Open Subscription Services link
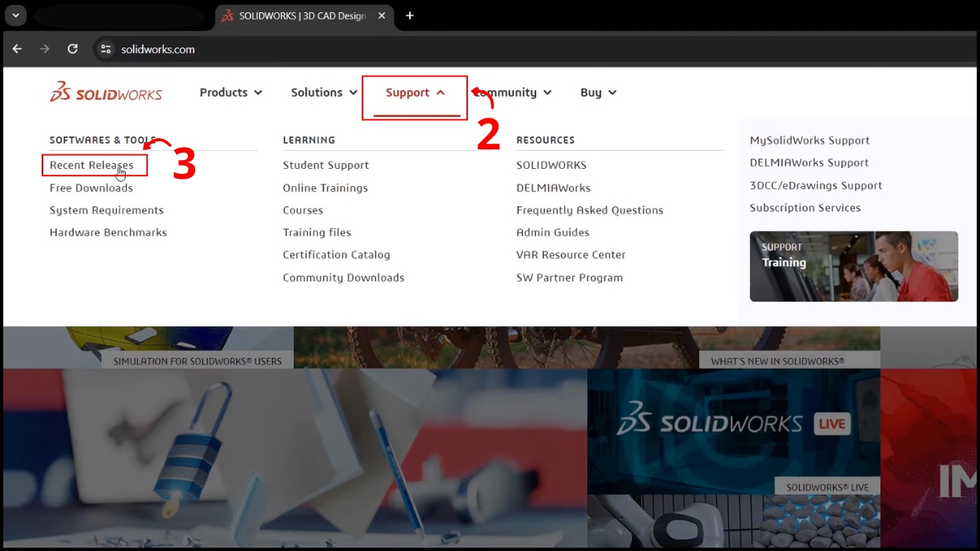Viewport: 980px width, 551px height. (805, 207)
